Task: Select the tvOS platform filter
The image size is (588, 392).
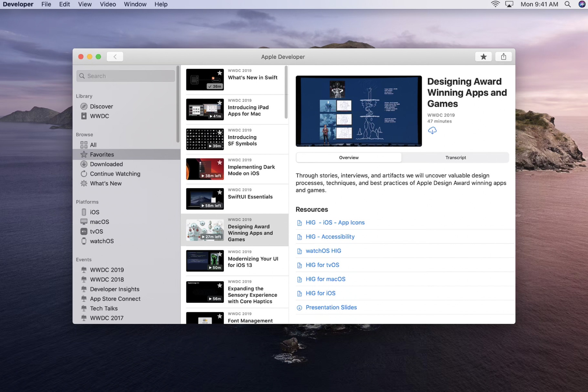Action: [x=96, y=231]
